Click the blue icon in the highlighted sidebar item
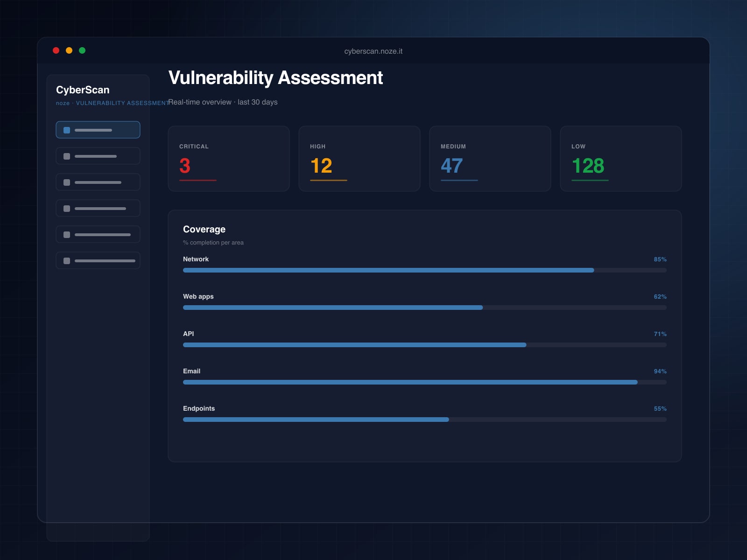Image resolution: width=747 pixels, height=560 pixels. point(67,130)
